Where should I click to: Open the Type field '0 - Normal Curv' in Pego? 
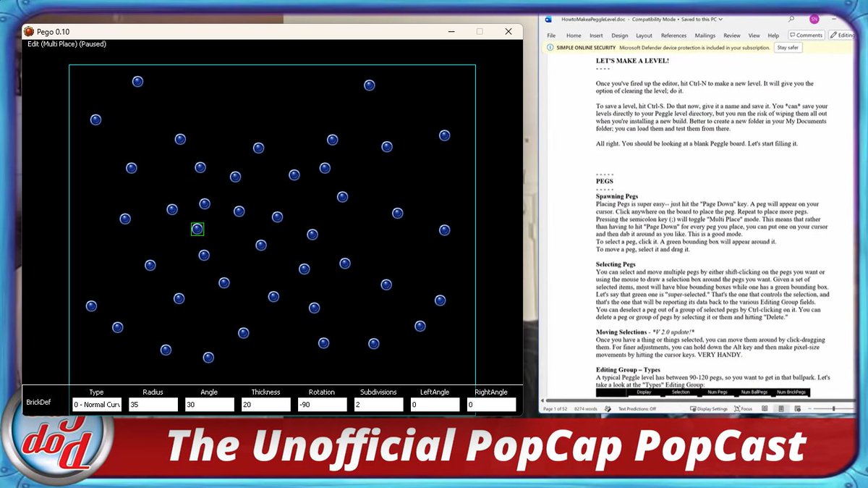point(96,405)
